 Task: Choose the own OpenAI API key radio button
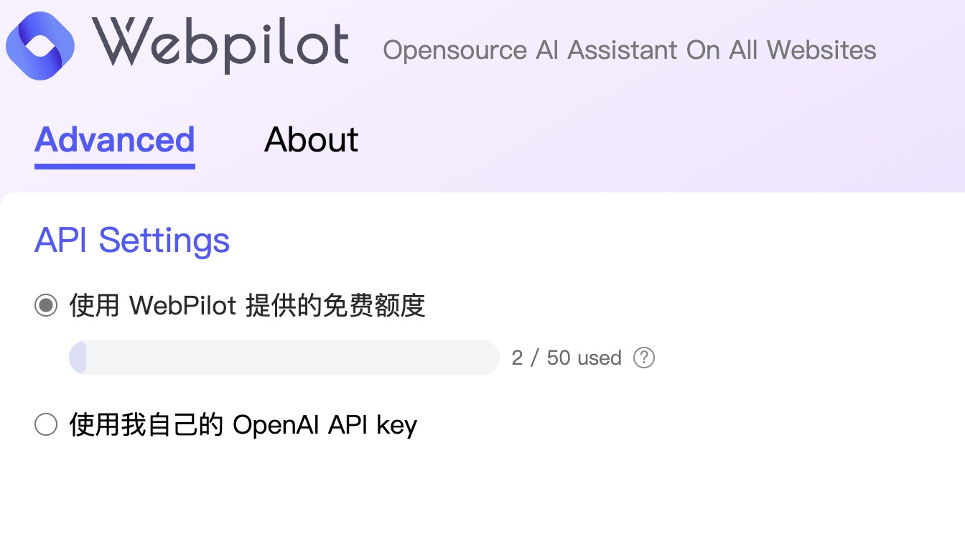[46, 425]
